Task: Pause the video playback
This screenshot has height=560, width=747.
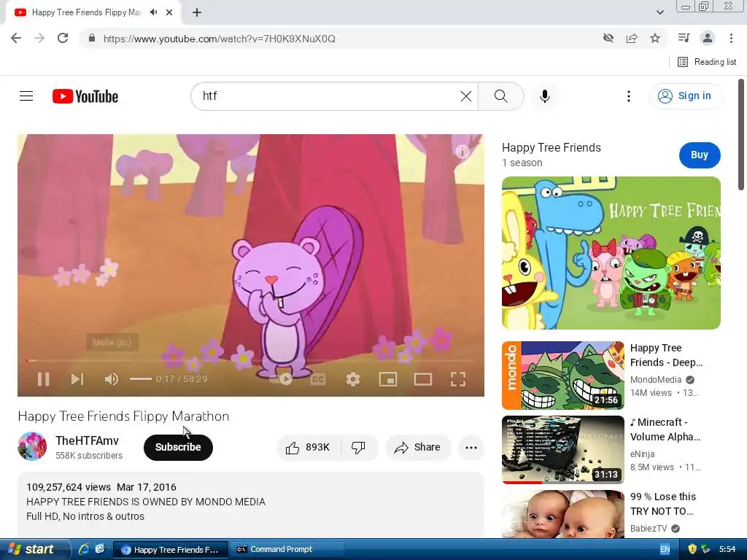Action: click(x=43, y=379)
